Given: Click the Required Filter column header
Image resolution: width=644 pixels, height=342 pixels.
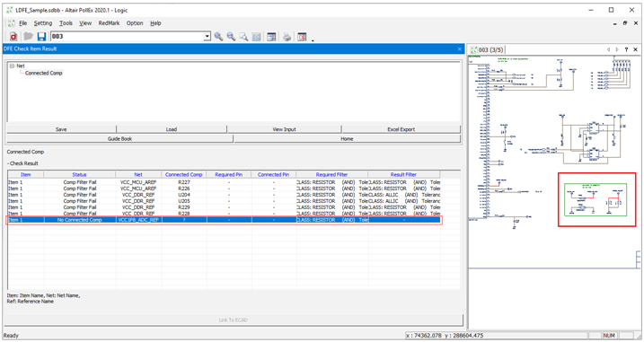Looking at the screenshot, I should (x=331, y=174).
